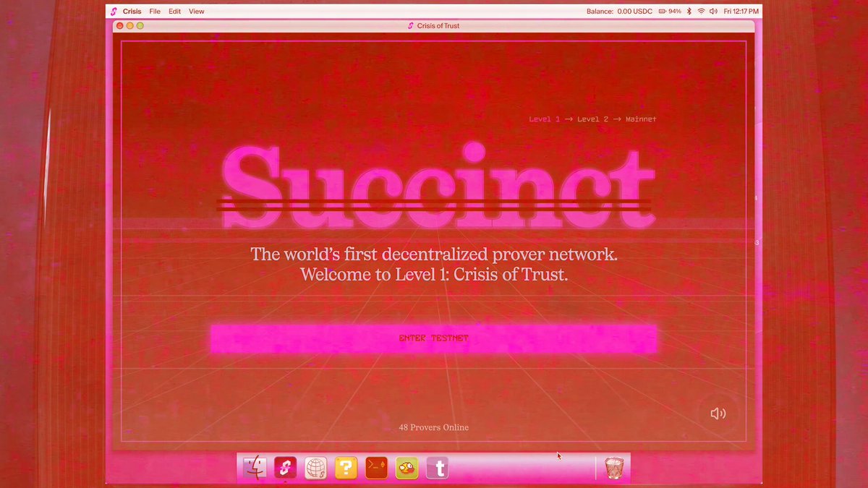This screenshot has height=488, width=868.
Task: Maximize the window with the green button
Action: [140, 25]
